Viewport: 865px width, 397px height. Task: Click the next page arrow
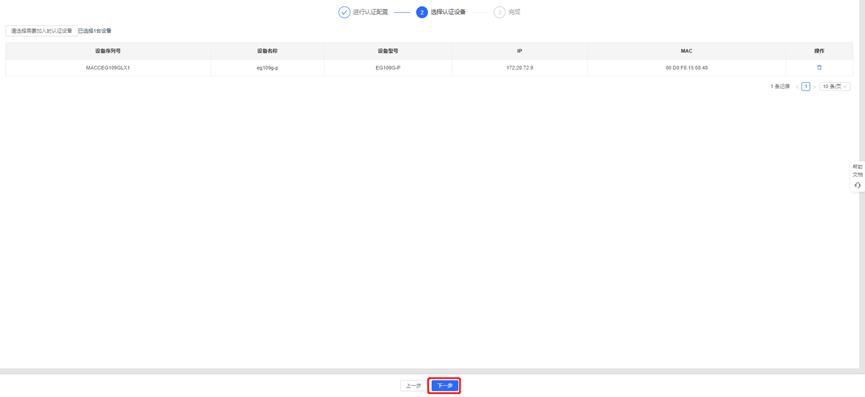point(814,87)
